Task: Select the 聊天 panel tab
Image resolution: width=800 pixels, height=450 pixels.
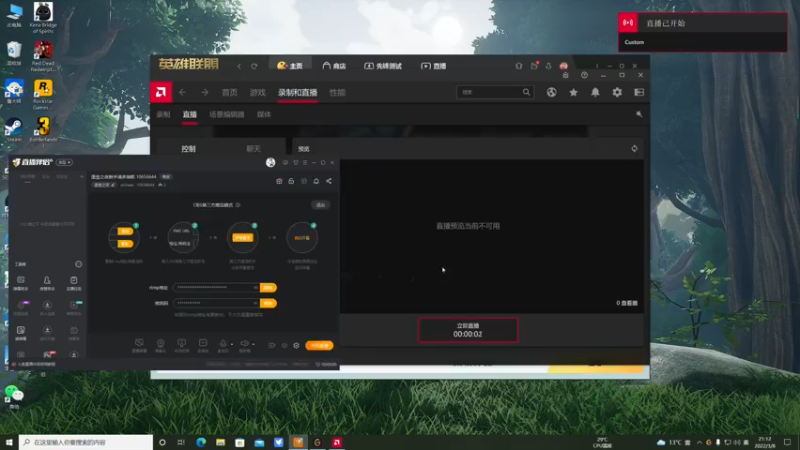Action: tap(254, 148)
